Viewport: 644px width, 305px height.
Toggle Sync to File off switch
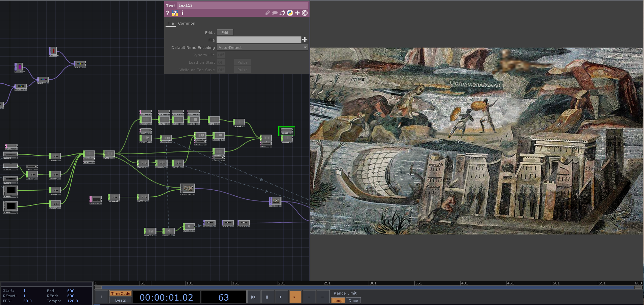pyautogui.click(x=221, y=55)
